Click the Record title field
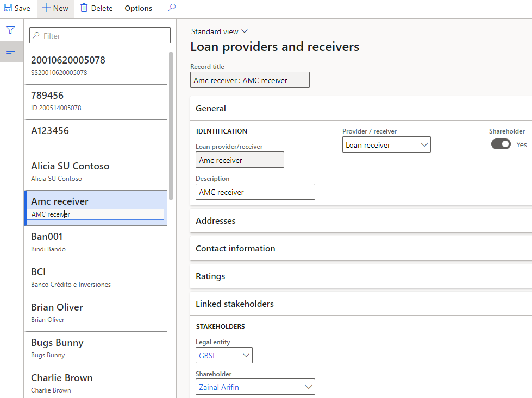Viewport: 532px width, 398px height. [x=250, y=80]
